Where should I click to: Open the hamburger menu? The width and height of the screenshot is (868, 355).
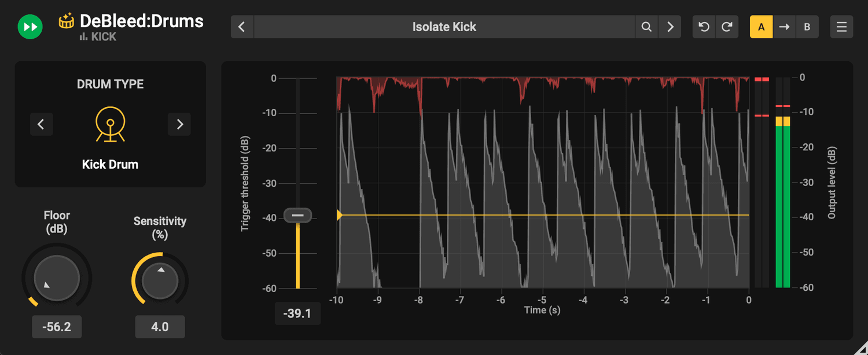(x=841, y=27)
